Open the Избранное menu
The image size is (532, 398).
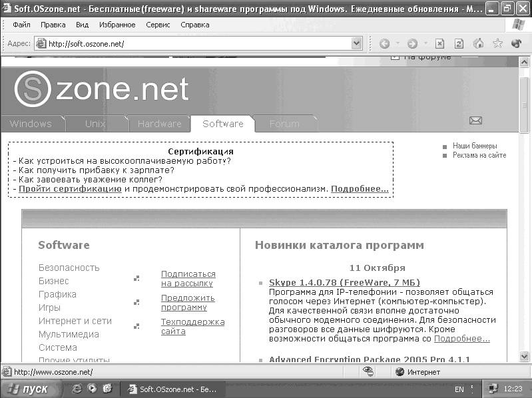(117, 25)
